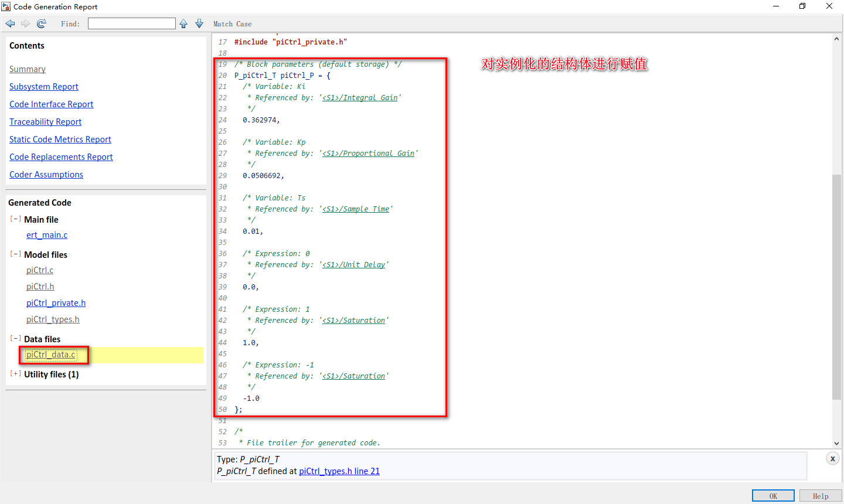Viewport: 844px width, 504px height.
Task: Collapse the Data files section
Action: 15,337
